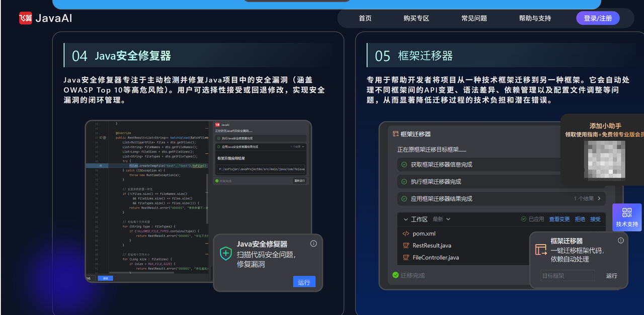Click the orange migrator icon in 框架迁移器 popup card
The height and width of the screenshot is (315, 644).
pyautogui.click(x=541, y=250)
